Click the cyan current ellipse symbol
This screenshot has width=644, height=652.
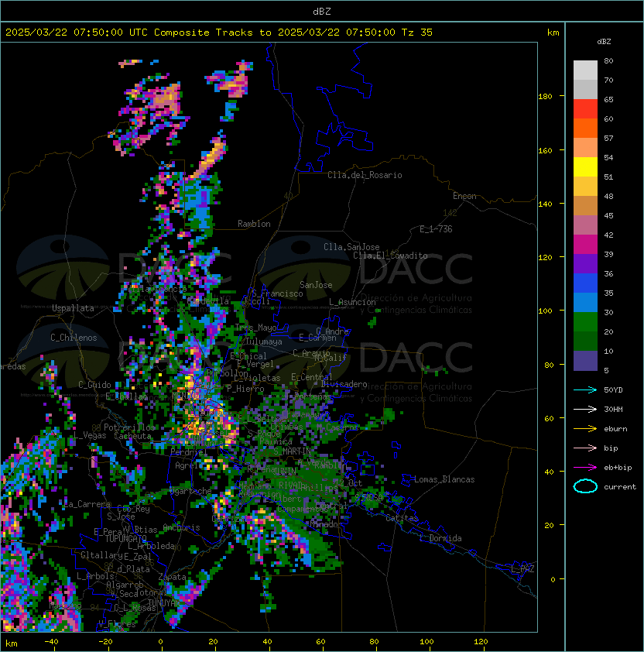pos(585,486)
